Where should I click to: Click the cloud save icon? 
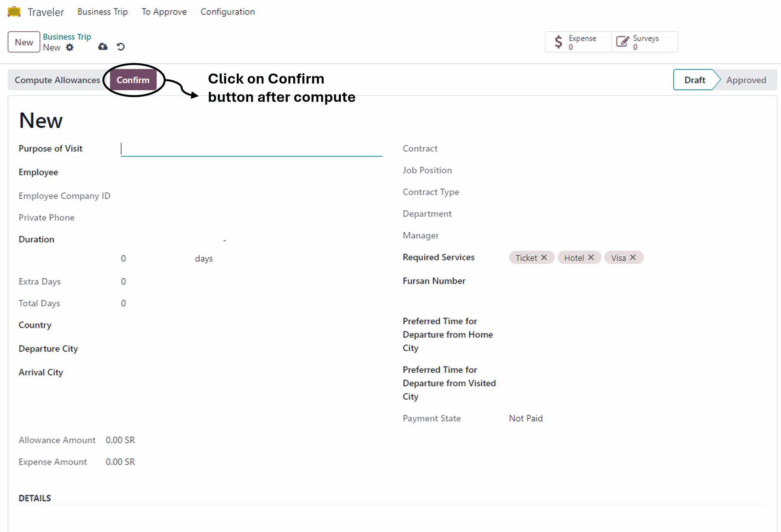coord(103,47)
